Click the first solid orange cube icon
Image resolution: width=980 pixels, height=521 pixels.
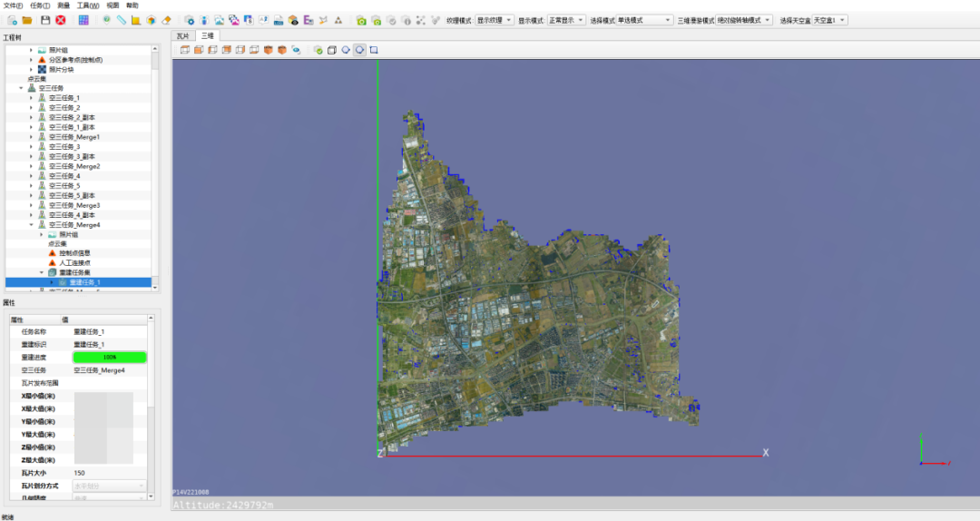[x=268, y=50]
